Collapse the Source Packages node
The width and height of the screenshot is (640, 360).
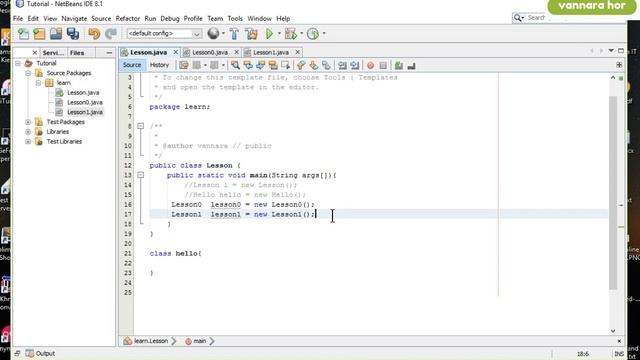tap(28, 73)
